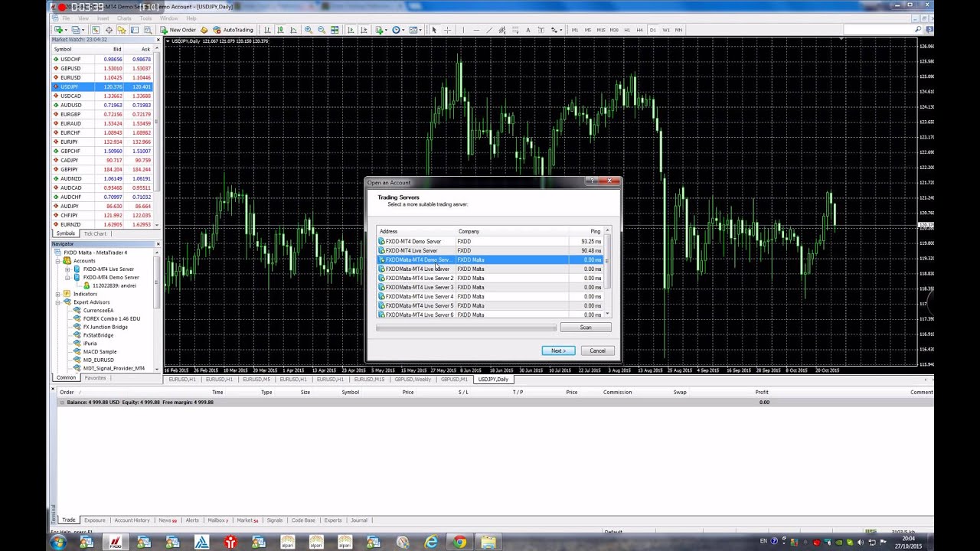Click the Scan button in dialog

point(586,328)
